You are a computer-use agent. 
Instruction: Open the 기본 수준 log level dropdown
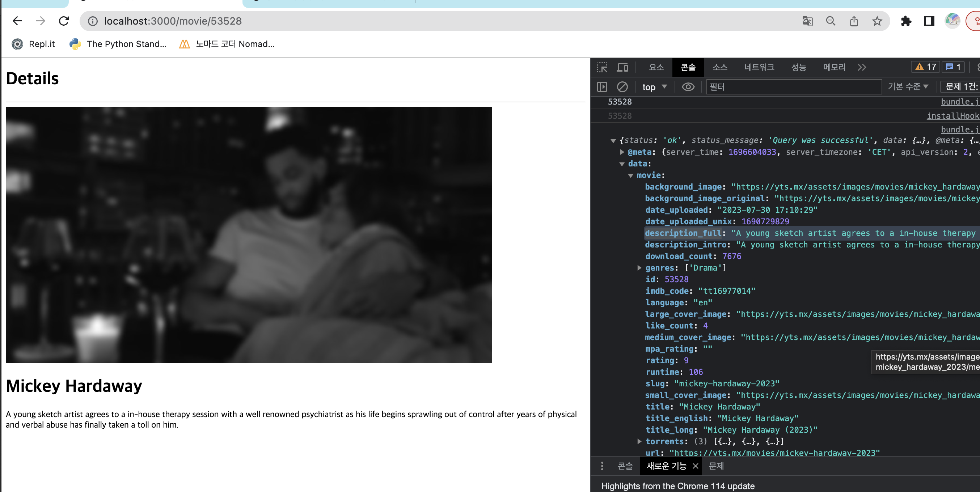tap(908, 87)
